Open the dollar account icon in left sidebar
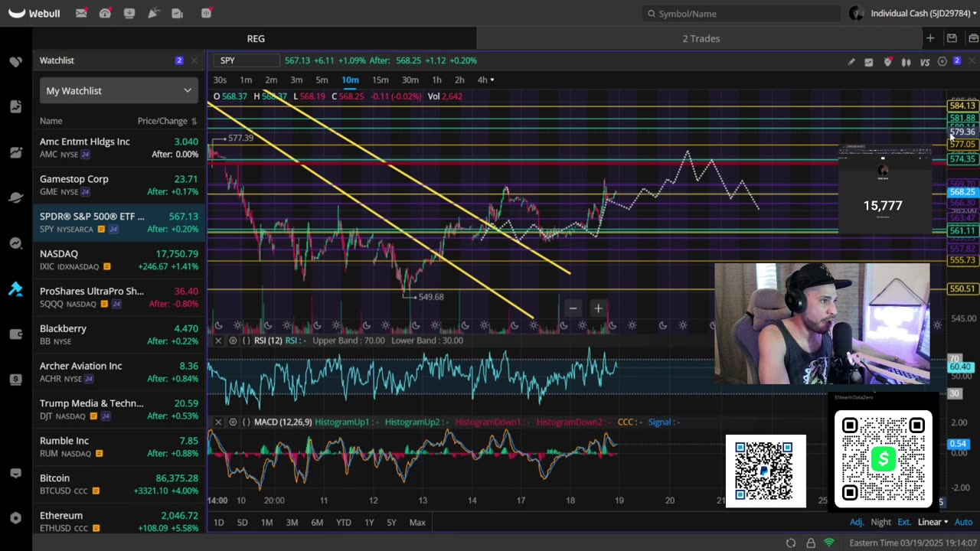This screenshot has height=551, width=980. point(15,380)
